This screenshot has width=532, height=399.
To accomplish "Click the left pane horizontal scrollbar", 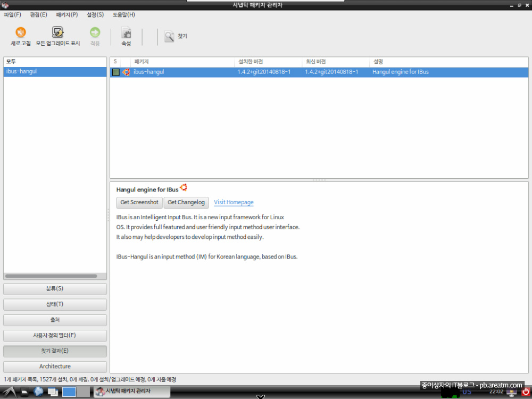I will (51, 276).
